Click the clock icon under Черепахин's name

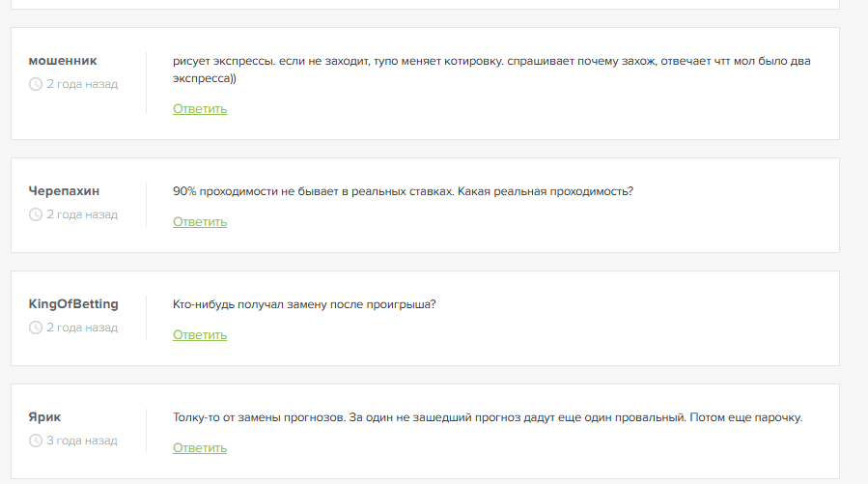point(36,214)
